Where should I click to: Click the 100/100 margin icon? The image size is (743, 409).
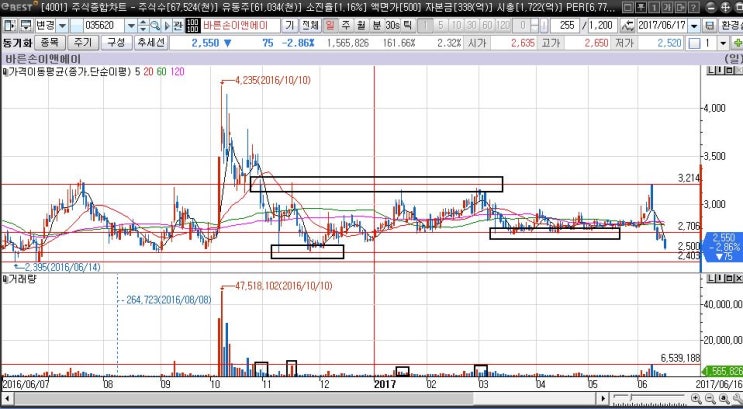click(x=192, y=25)
